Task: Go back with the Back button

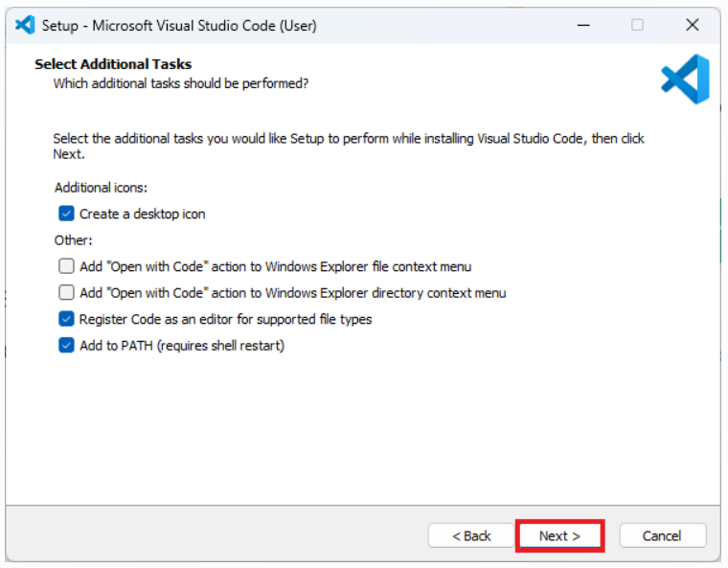Action: tap(471, 536)
